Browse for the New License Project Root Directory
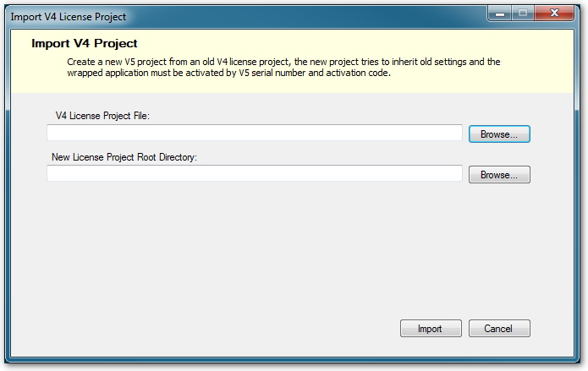Screen dimensions: 588x371 (499, 175)
